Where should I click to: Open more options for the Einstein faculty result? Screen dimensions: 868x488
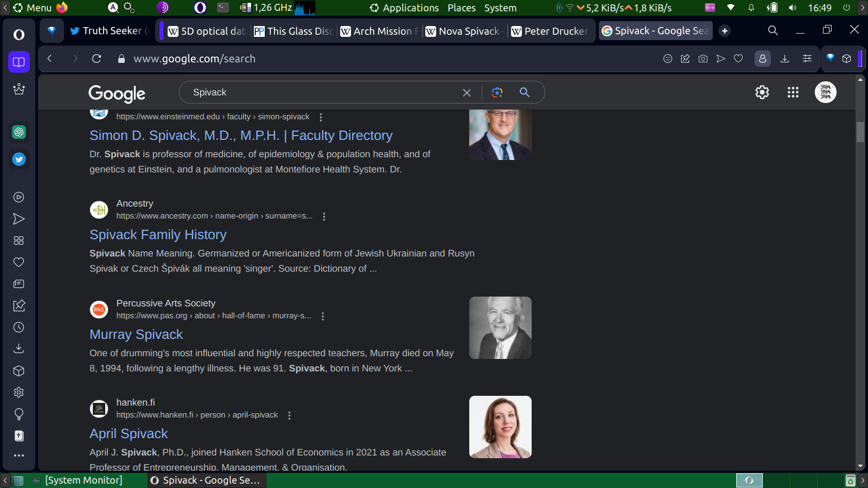tap(321, 117)
